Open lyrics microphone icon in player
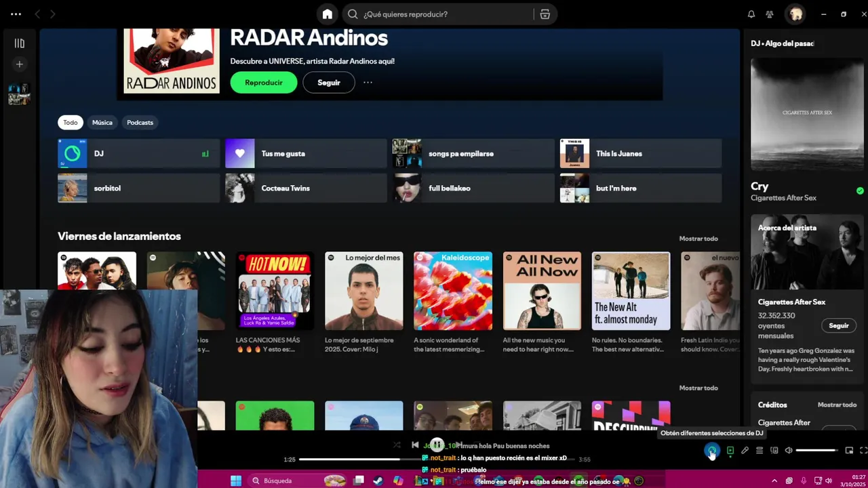 coord(745,451)
